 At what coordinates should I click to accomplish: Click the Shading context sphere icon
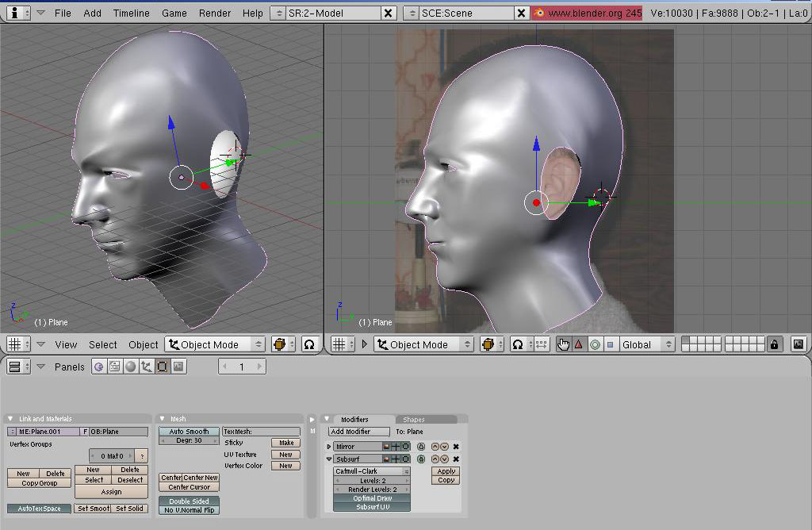click(131, 367)
